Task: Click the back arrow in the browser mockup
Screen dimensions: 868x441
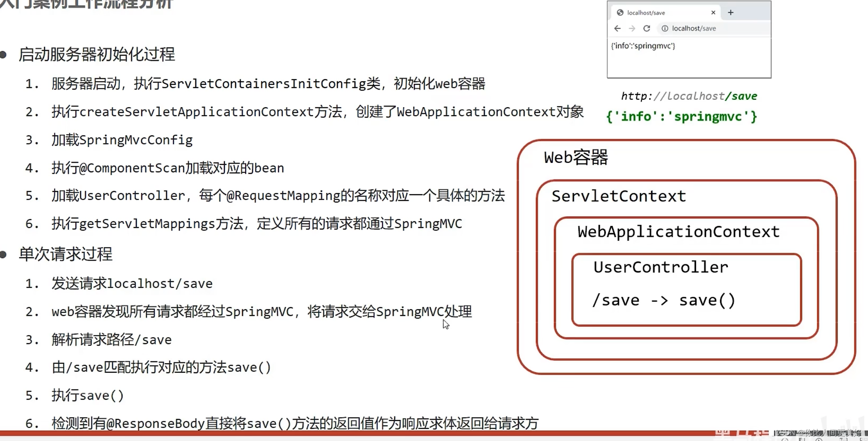Action: click(x=617, y=28)
